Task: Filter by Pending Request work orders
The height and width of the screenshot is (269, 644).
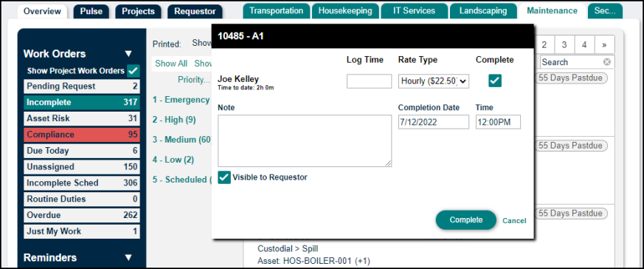Action: click(82, 86)
